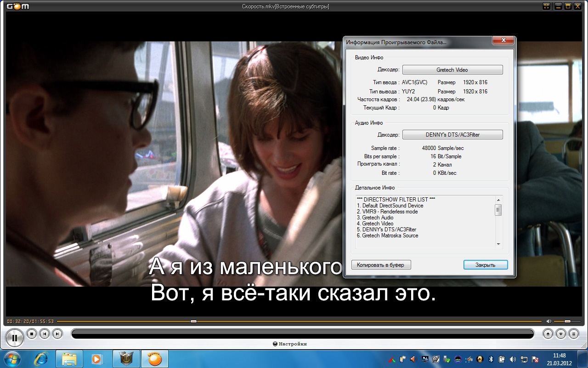Switch GOM player to fullscreen mode
588x368 pixels.
pos(546,6)
